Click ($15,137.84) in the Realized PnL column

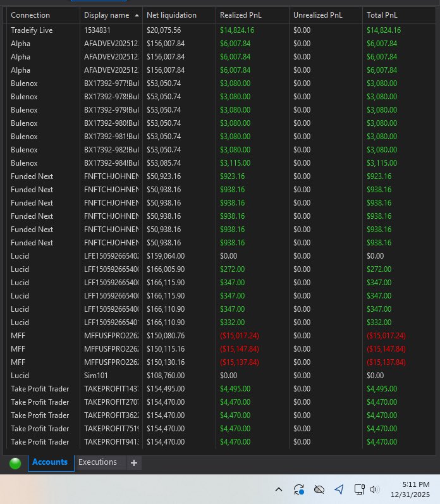coord(240,362)
